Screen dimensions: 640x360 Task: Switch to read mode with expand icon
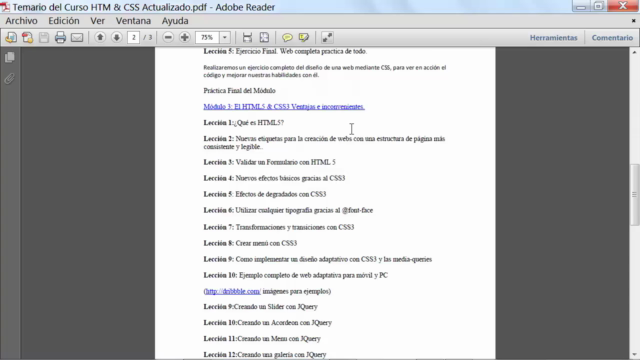click(327, 38)
